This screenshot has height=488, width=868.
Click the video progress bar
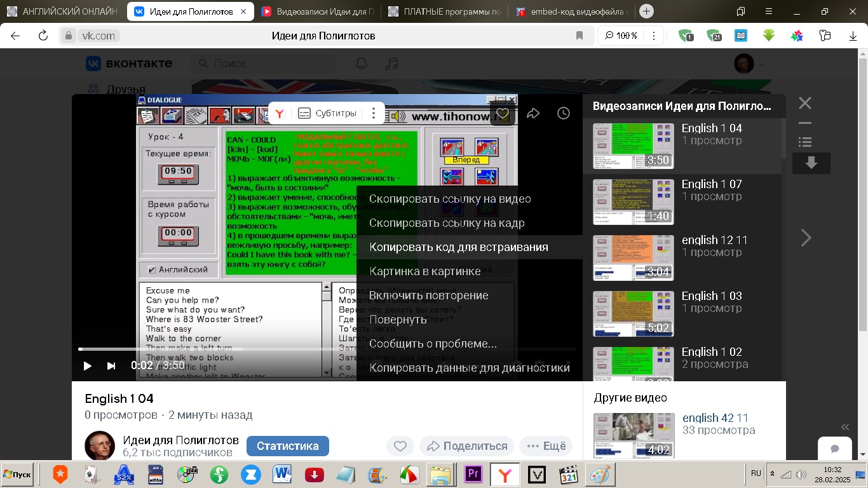click(327, 349)
